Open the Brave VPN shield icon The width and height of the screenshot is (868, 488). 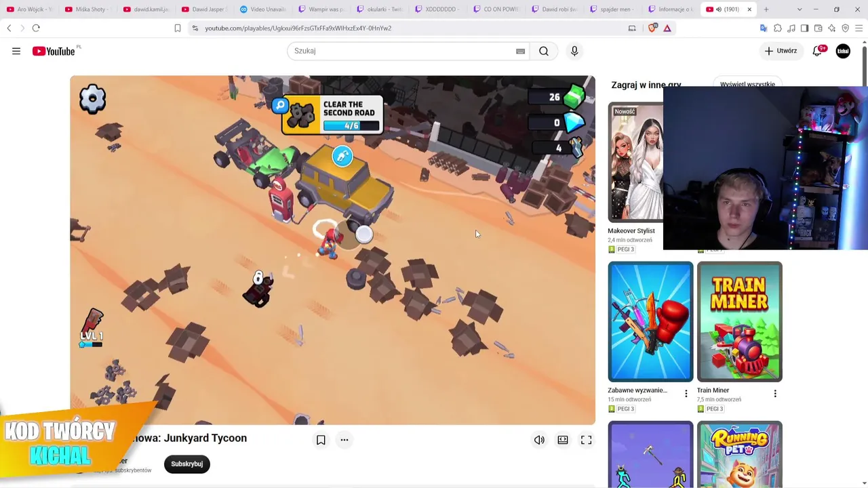pos(846,28)
